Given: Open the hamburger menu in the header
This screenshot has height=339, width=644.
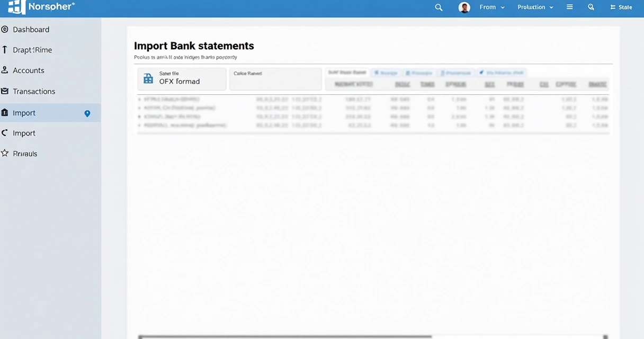Looking at the screenshot, I should (x=570, y=7).
